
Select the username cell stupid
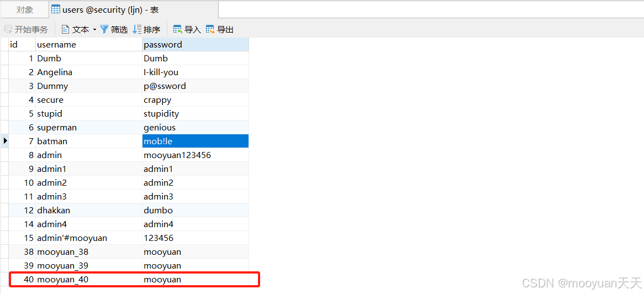(x=89, y=113)
